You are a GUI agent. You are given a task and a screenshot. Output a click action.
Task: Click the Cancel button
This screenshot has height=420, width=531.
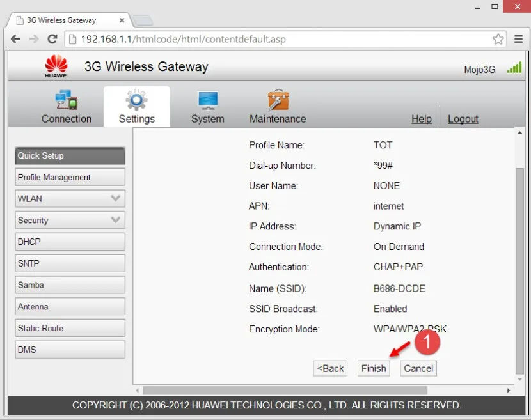pos(418,368)
